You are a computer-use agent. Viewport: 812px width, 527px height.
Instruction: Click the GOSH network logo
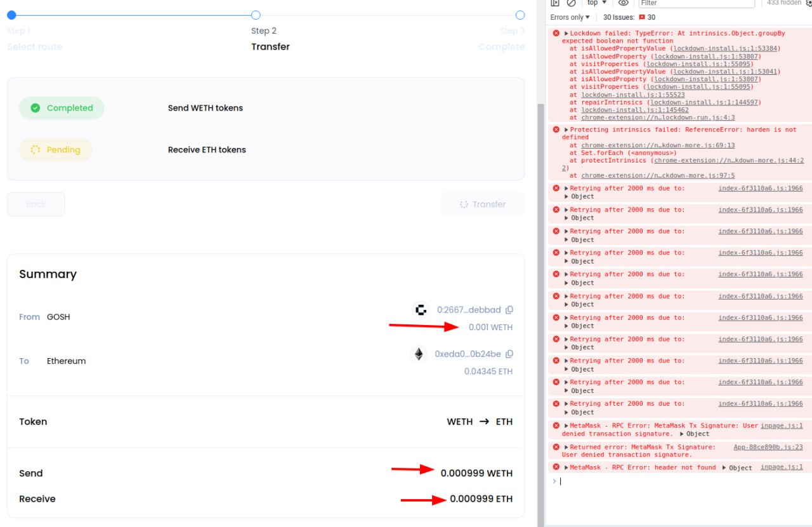click(420, 310)
